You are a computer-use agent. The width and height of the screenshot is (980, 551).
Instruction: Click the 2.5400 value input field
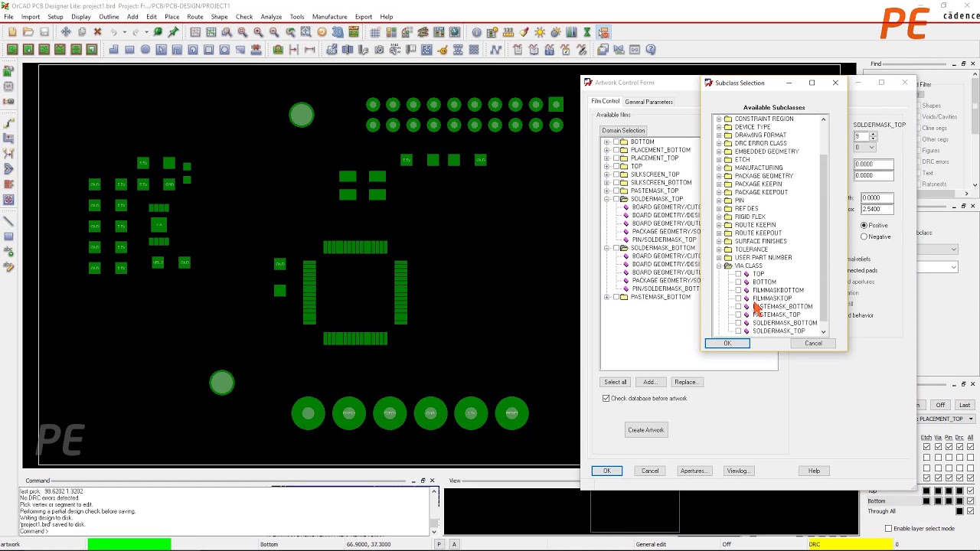point(877,209)
